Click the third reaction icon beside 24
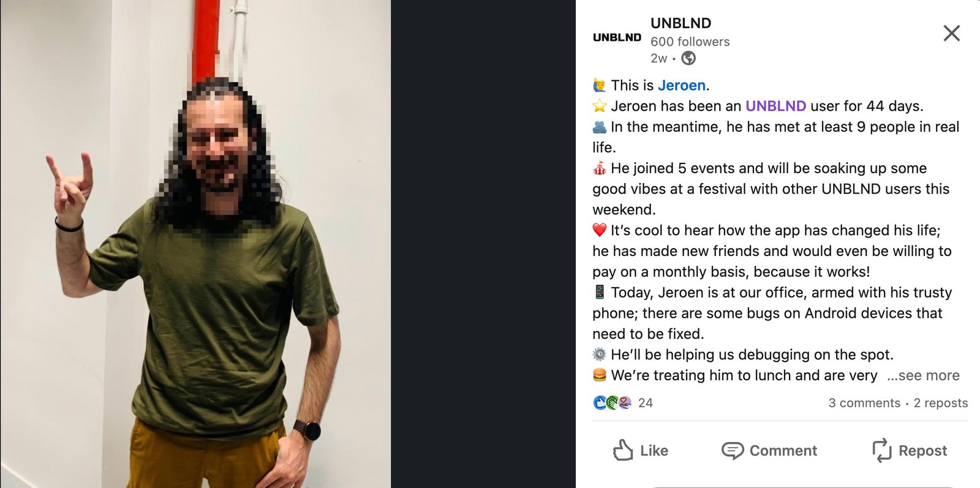 pyautogui.click(x=625, y=402)
